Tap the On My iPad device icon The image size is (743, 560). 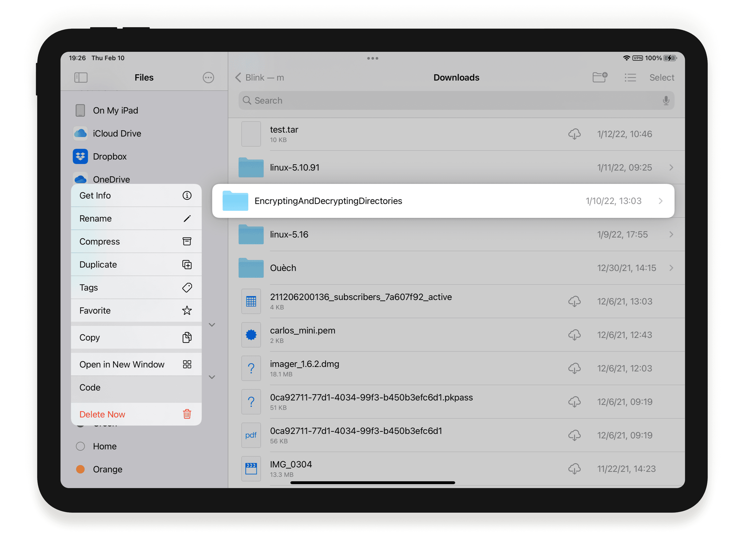80,110
